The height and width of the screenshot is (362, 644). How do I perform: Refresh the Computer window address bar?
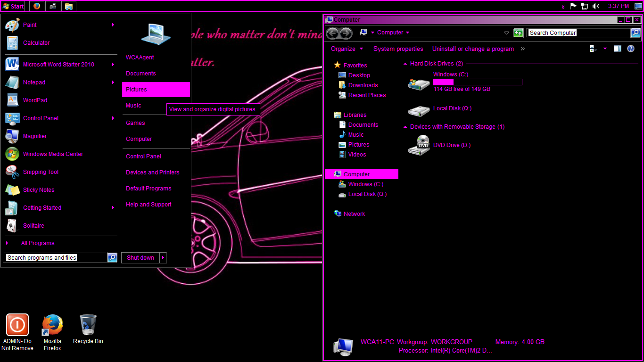click(518, 33)
